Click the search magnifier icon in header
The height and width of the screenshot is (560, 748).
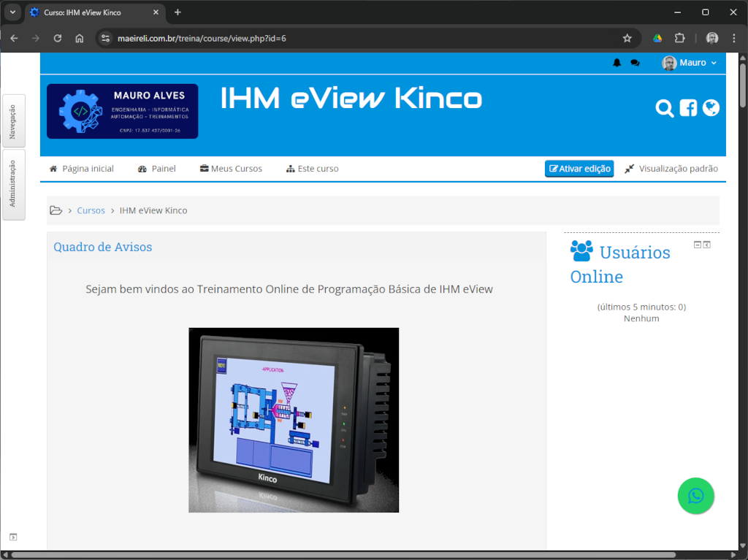665,108
